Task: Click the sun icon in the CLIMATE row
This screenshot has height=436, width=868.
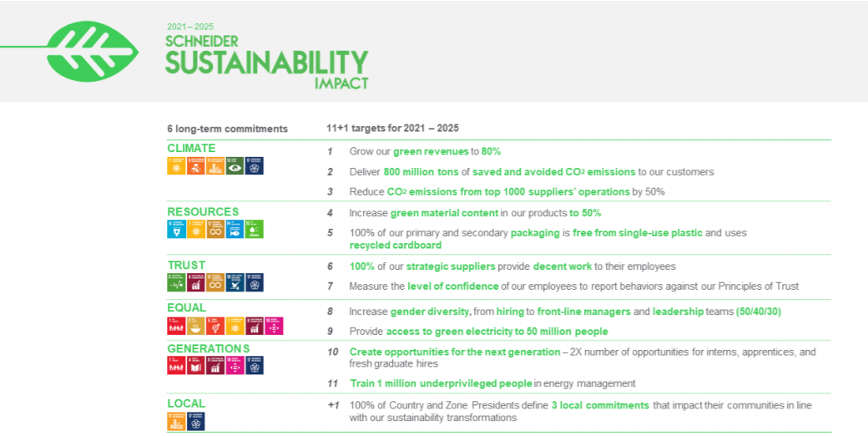Action: click(176, 165)
